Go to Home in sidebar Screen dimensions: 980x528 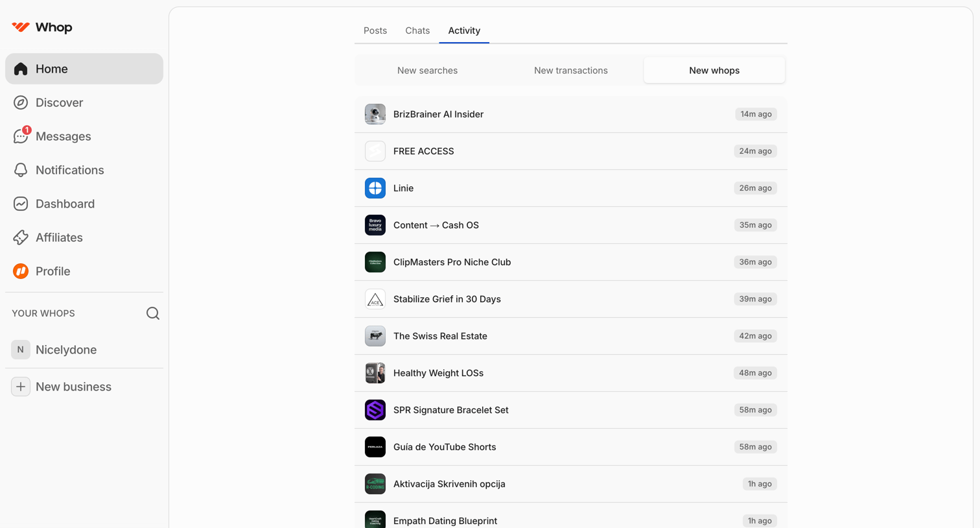pyautogui.click(x=84, y=69)
